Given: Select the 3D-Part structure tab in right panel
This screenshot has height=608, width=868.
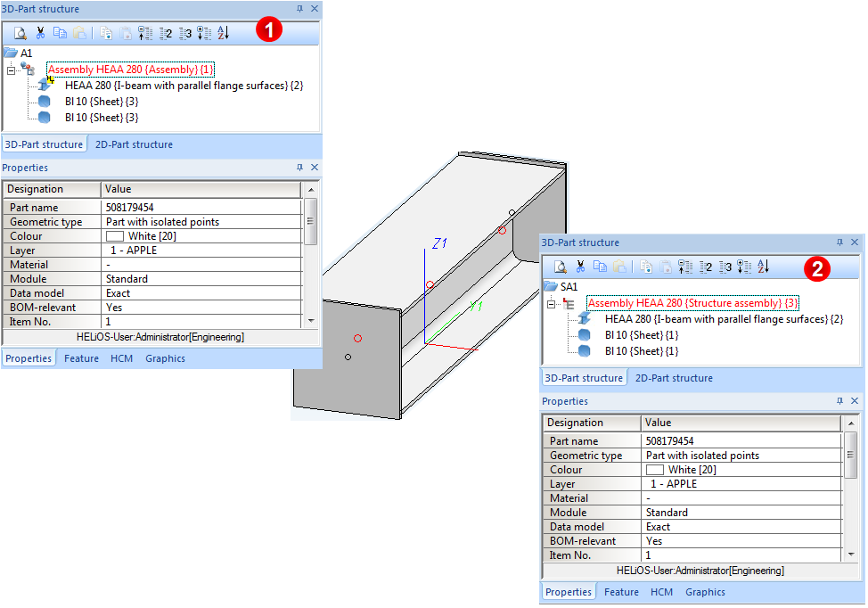Looking at the screenshot, I should [x=584, y=378].
